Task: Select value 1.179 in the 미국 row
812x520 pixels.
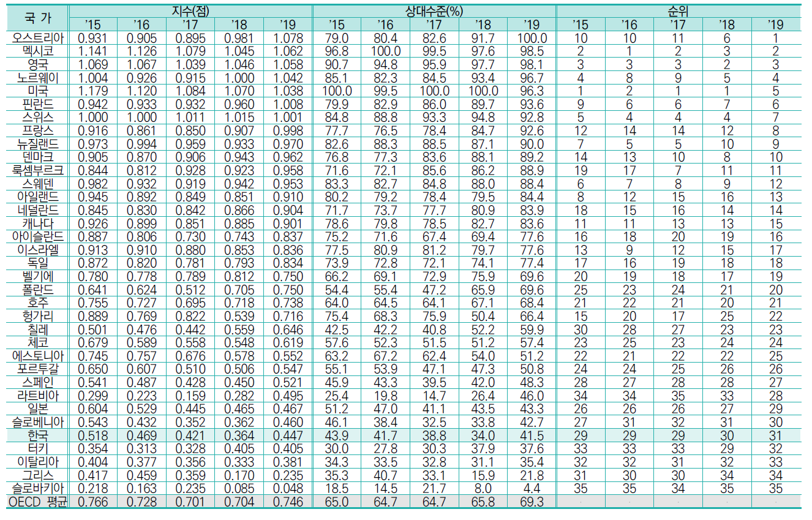Action: click(x=93, y=91)
